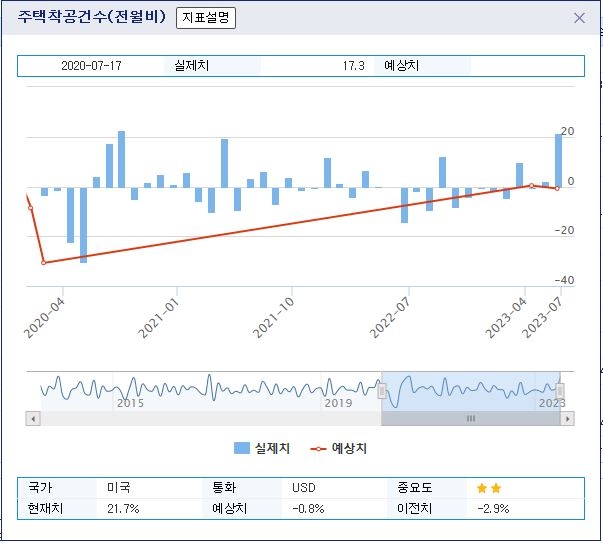Viewport: 603px width, 543px height.
Task: Click the 국가 value 미국
Action: click(x=119, y=488)
